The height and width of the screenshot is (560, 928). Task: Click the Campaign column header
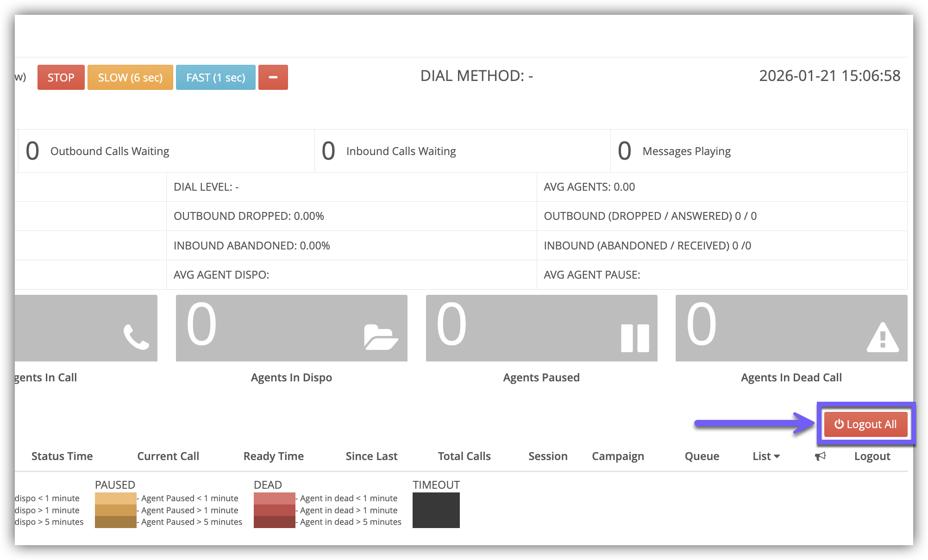618,456
